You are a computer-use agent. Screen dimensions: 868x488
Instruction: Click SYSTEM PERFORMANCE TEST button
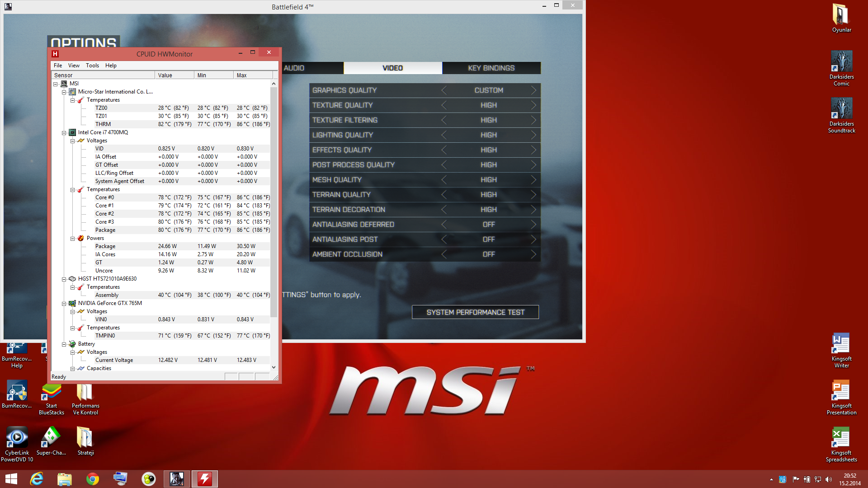pos(475,312)
